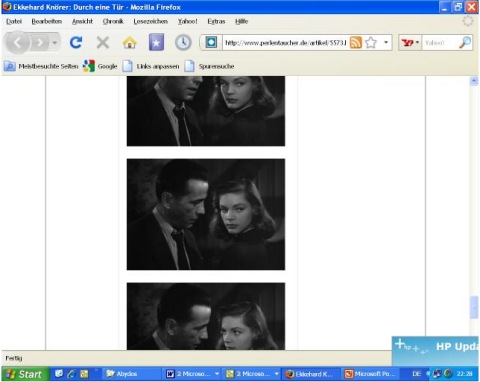Open the Extras menu
The image size is (480, 382).
coord(216,21)
